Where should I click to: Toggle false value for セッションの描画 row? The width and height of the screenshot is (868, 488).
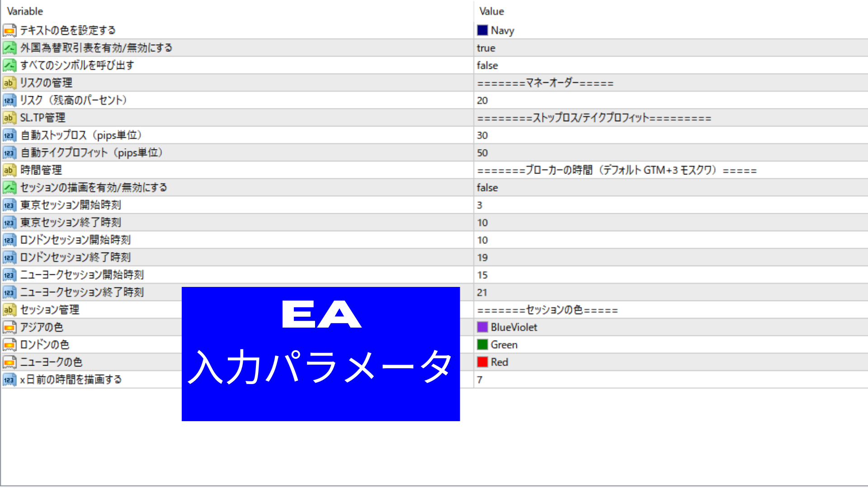tap(487, 188)
